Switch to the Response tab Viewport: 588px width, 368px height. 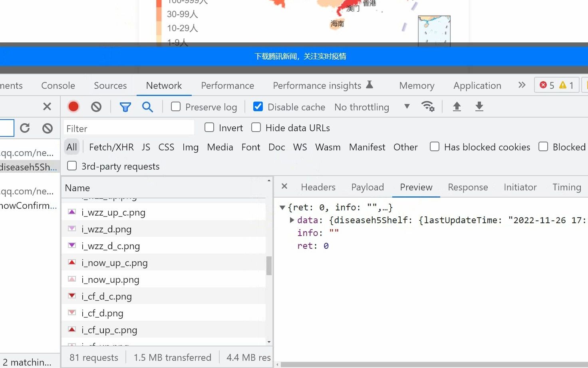467,187
